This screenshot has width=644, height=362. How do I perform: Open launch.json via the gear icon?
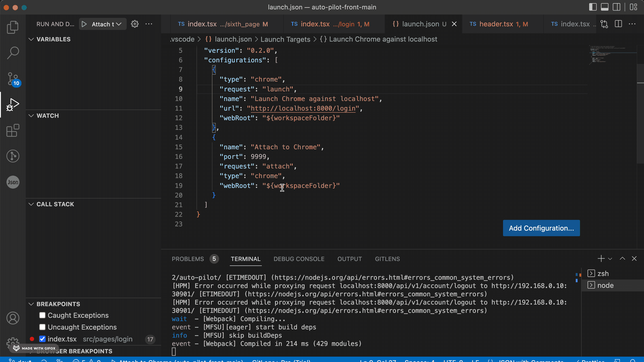[135, 24]
